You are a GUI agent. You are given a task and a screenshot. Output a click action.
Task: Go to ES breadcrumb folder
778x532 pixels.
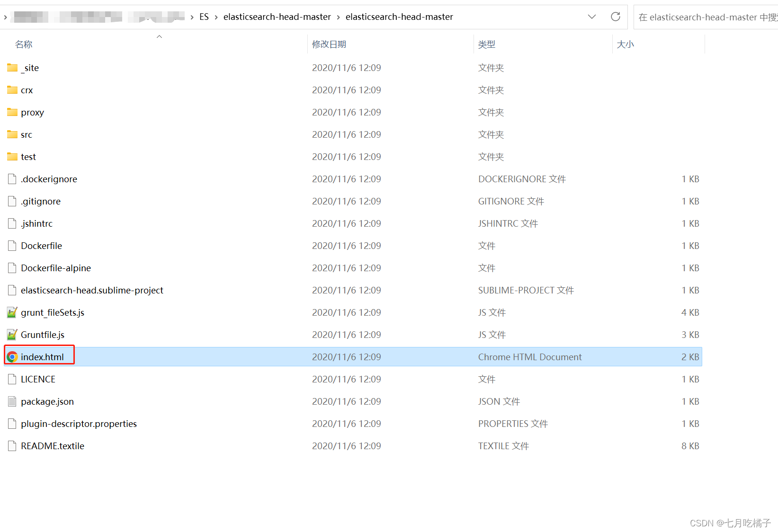point(204,17)
